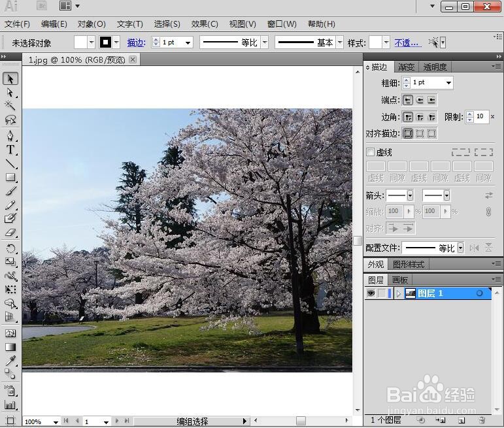Close the 1.jpg document tab
The width and height of the screenshot is (504, 428).
133,59
